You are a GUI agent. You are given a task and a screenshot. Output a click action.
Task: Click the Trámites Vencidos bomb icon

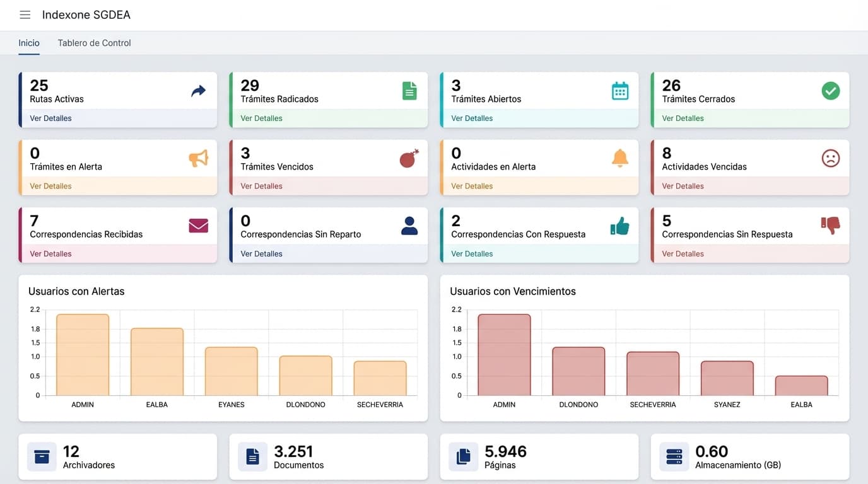pyautogui.click(x=409, y=158)
